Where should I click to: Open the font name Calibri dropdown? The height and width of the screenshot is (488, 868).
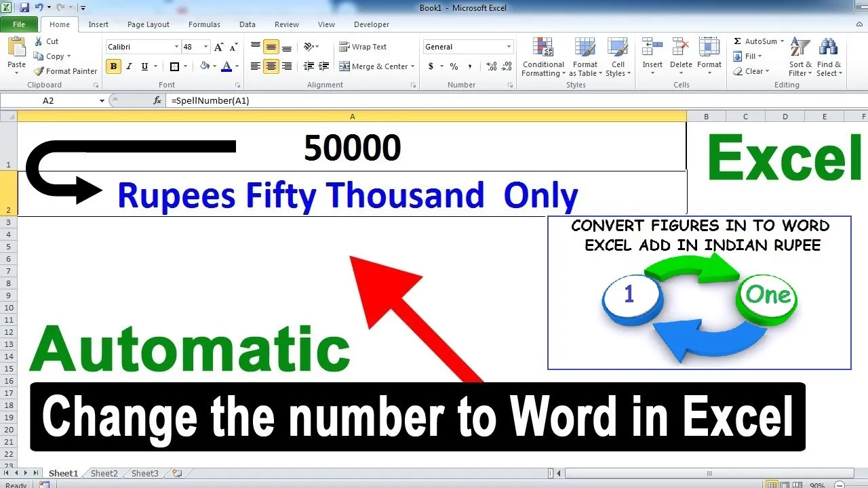pyautogui.click(x=176, y=47)
